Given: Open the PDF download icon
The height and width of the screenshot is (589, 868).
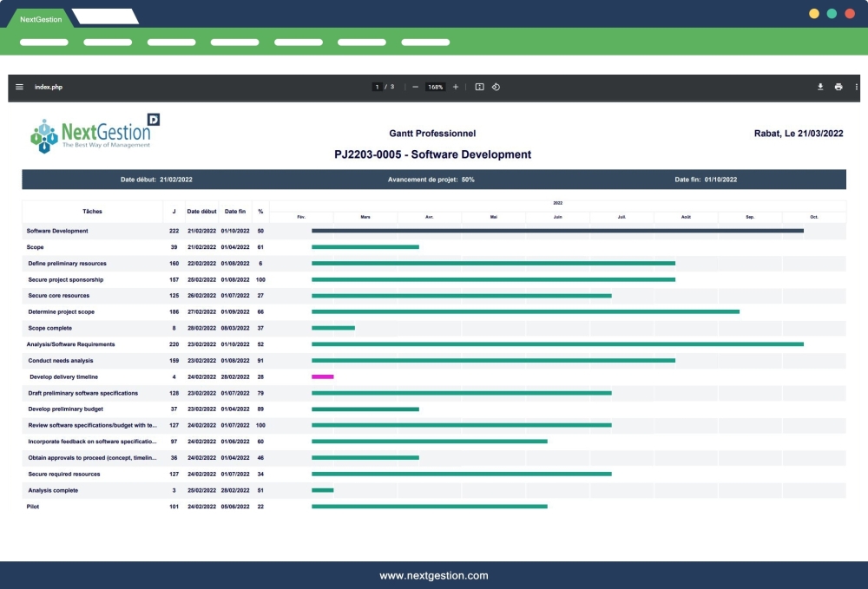Looking at the screenshot, I should [x=819, y=87].
